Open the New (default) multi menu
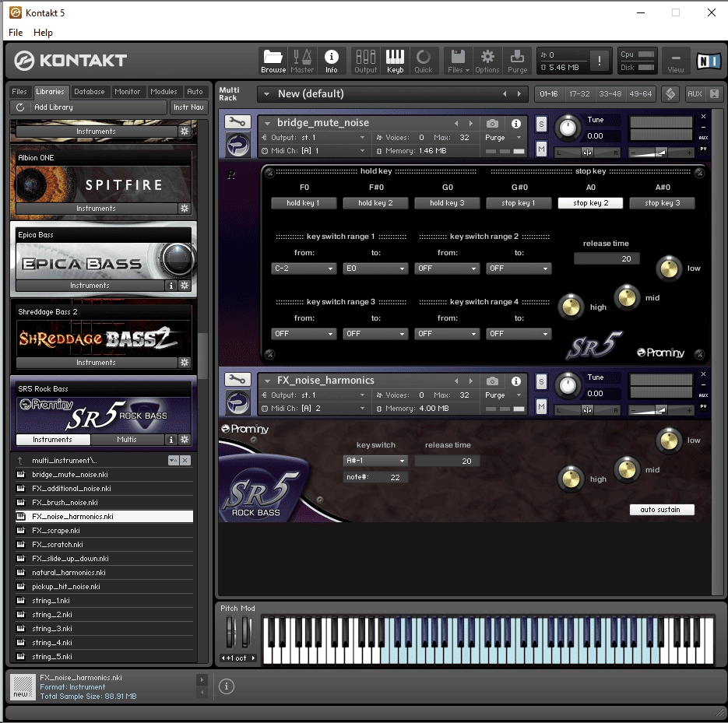 (x=266, y=93)
